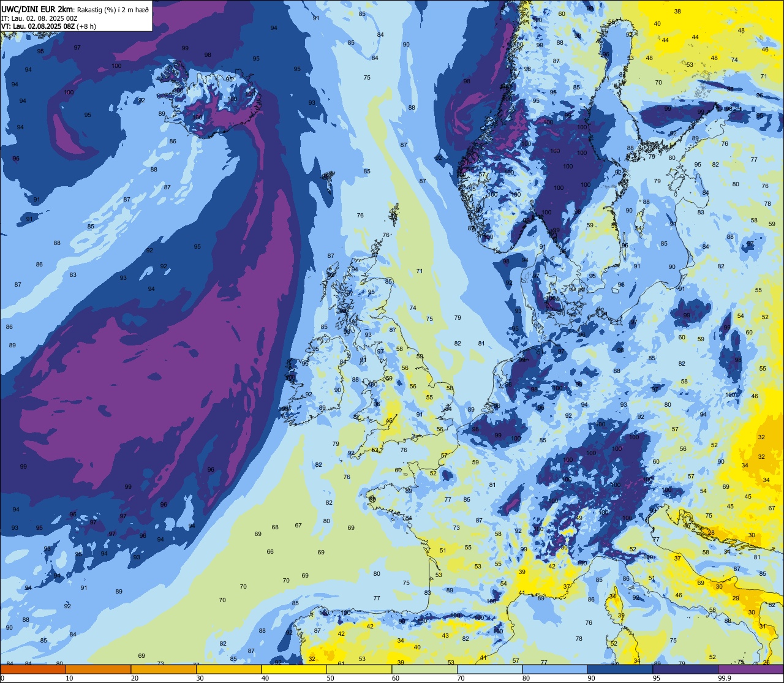Click the 10–20 orange legend swatch
The width and height of the screenshot is (784, 683).
coord(98,669)
